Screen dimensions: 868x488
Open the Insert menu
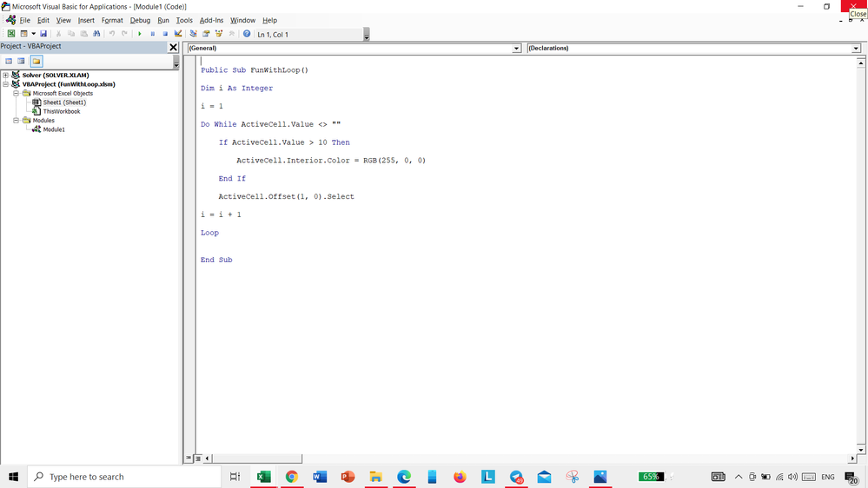[x=86, y=20]
